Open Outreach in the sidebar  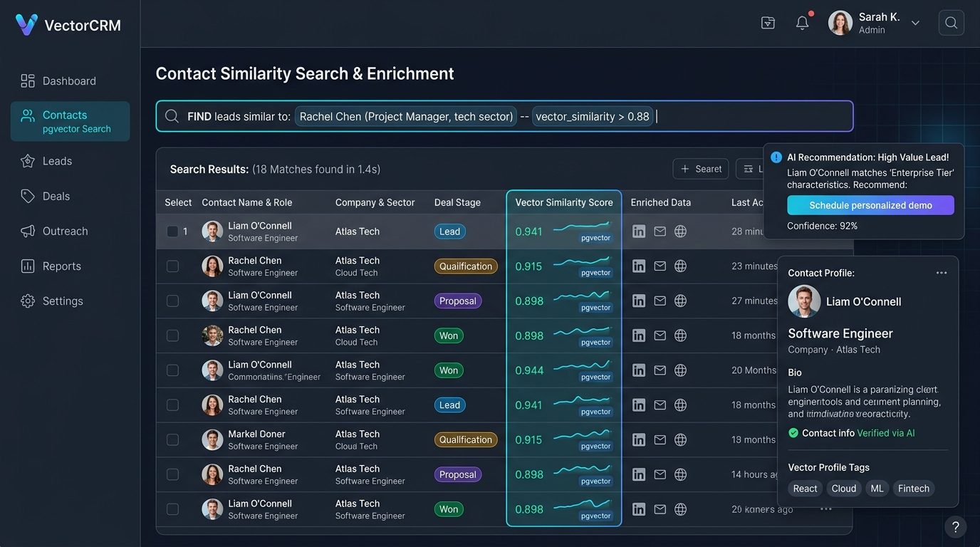click(x=70, y=231)
